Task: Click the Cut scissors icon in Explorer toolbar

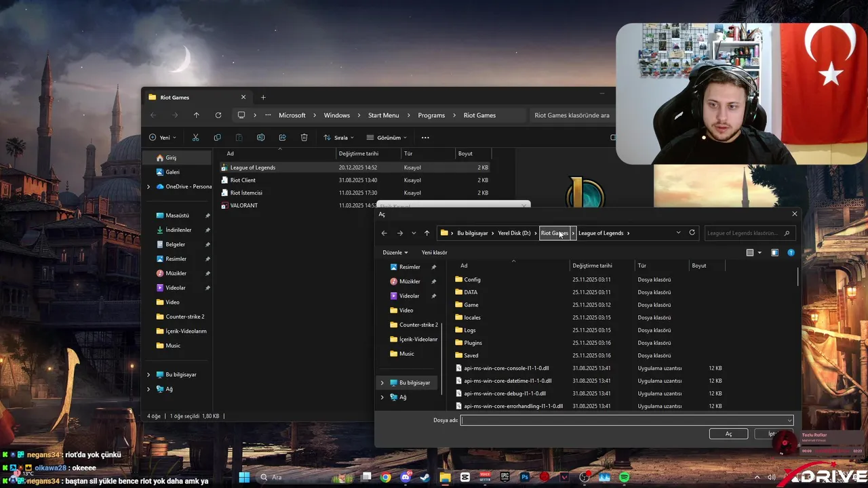Action: tap(195, 138)
